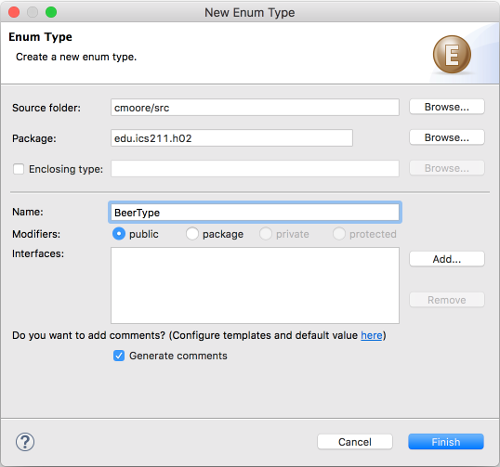This screenshot has width=500, height=467.
Task: Click the disabled Enclosing type Browse button
Action: tap(447, 168)
